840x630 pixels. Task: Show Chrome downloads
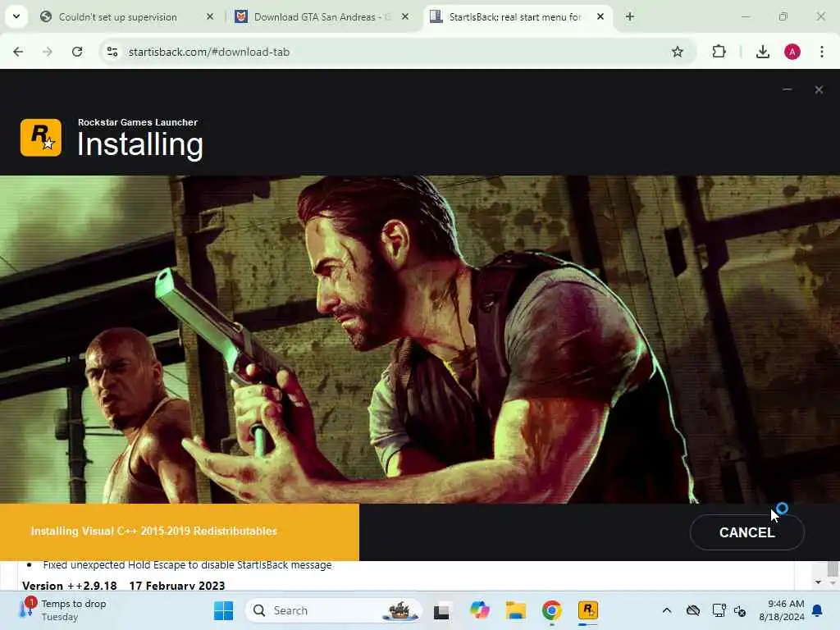pyautogui.click(x=763, y=52)
